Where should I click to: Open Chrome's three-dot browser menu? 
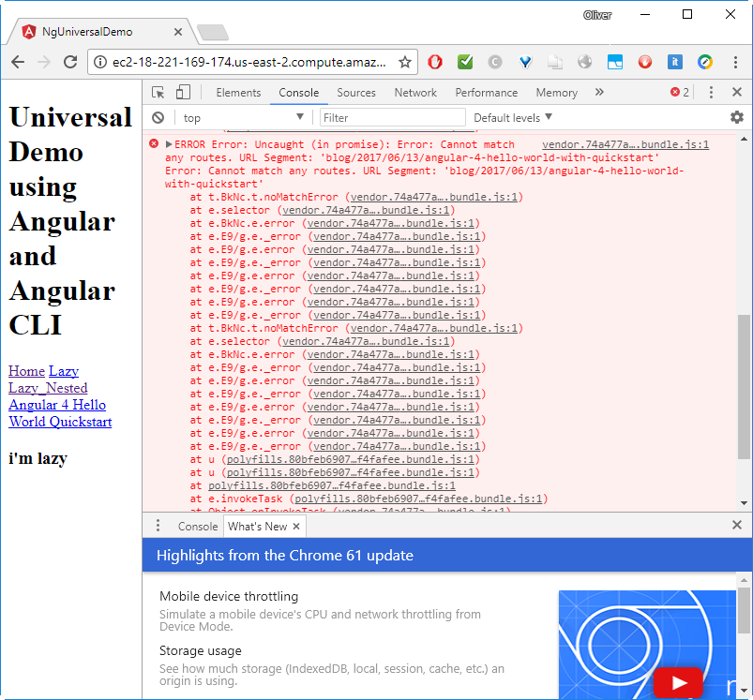point(735,61)
